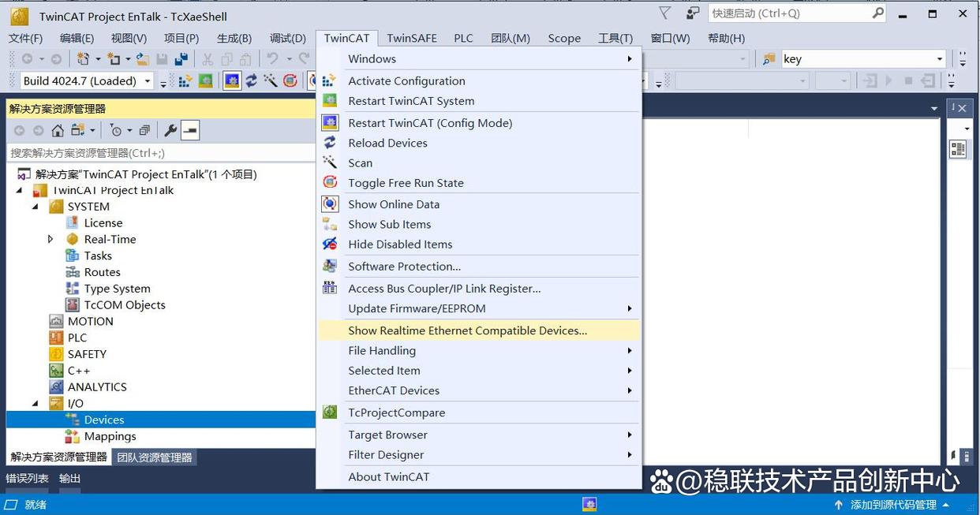Screen dimensions: 980x515
Task: Click 添加到源代码管理 in status bar
Action: point(893,505)
